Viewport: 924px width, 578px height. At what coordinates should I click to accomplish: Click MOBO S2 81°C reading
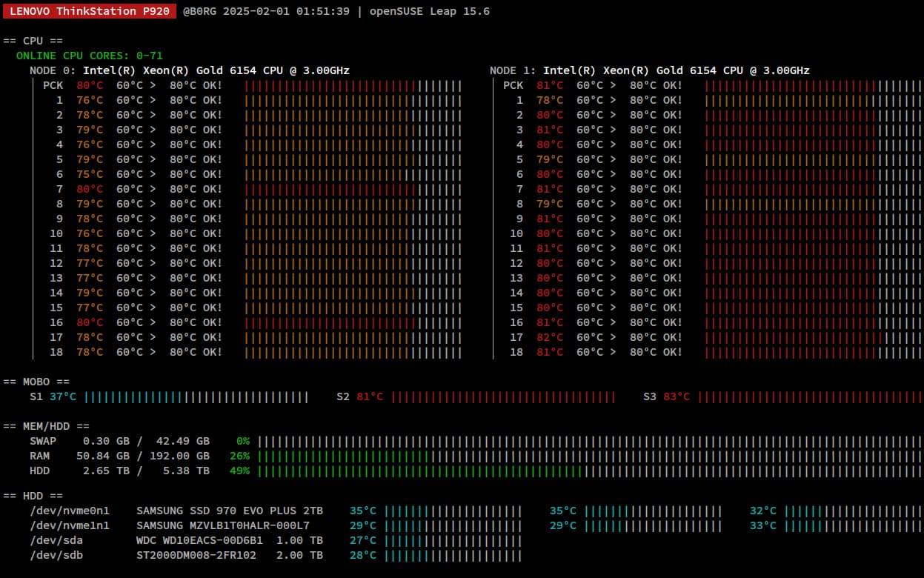pyautogui.click(x=370, y=396)
